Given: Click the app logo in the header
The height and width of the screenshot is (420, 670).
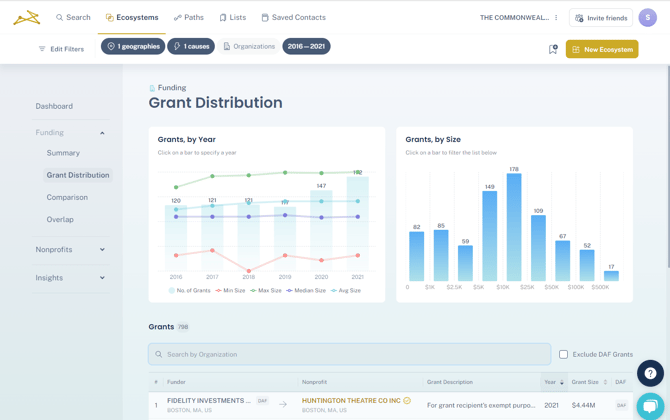Looking at the screenshot, I should pyautogui.click(x=27, y=17).
